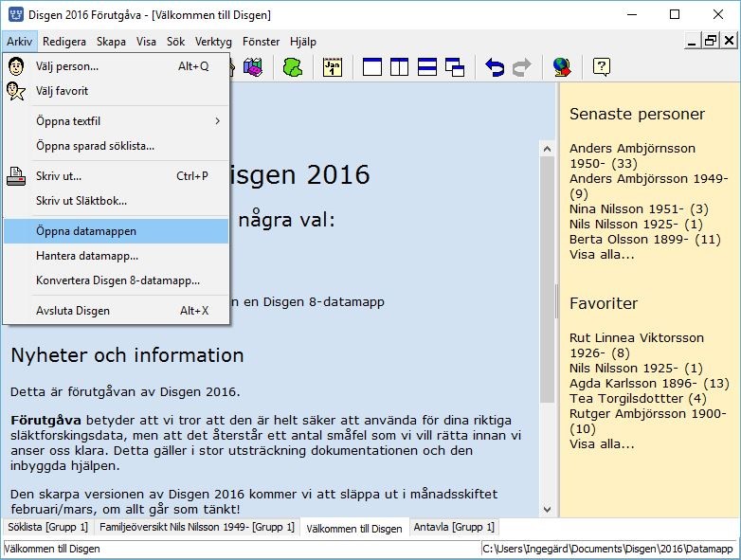
Task: Switch to Välkommen till Disgen tab
Action: tap(354, 529)
